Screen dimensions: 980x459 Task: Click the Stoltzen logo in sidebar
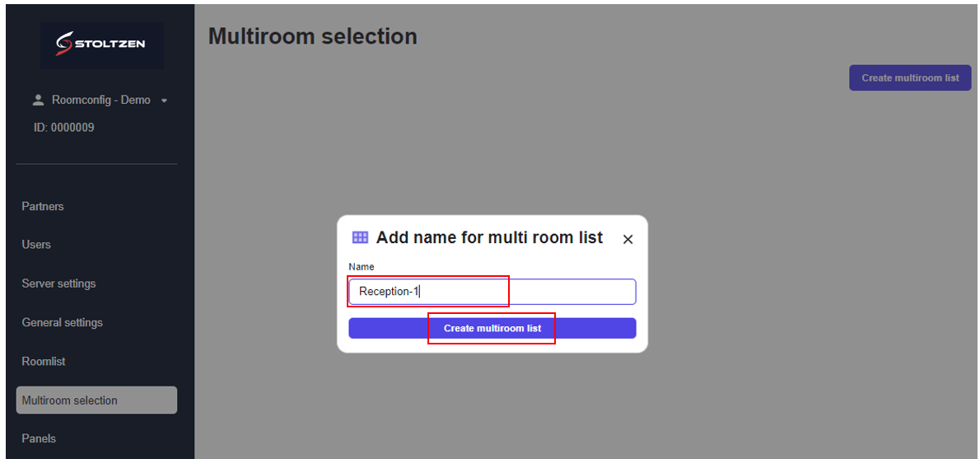[101, 44]
